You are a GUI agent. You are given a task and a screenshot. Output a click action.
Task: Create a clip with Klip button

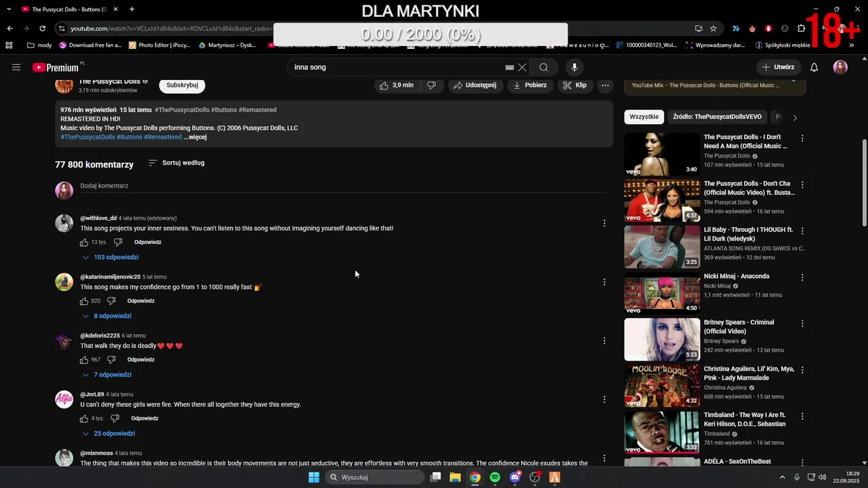tap(575, 85)
